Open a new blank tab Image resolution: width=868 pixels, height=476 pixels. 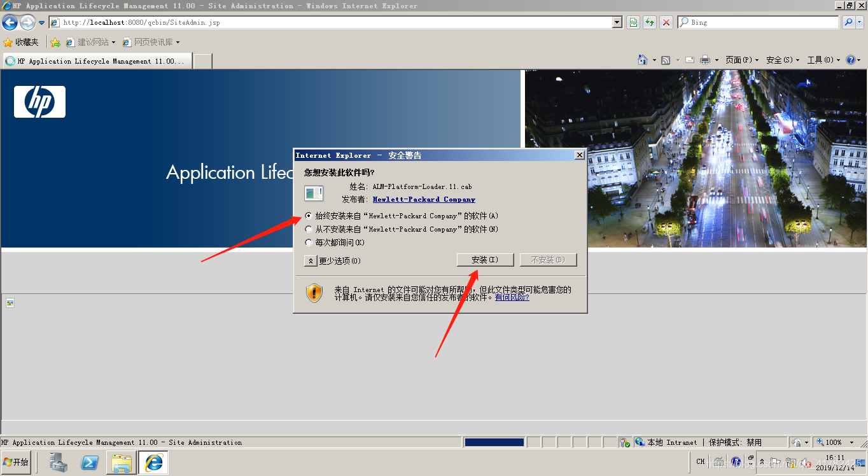pyautogui.click(x=202, y=61)
